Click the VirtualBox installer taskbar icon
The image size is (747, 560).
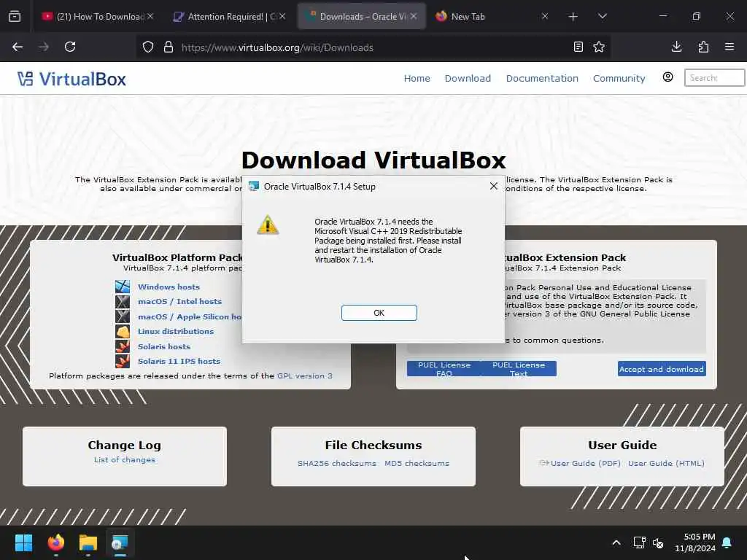[x=120, y=542]
